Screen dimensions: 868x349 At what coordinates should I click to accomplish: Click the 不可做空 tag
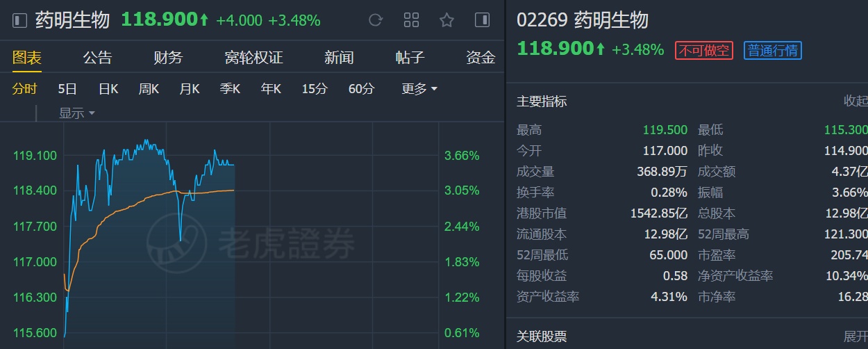click(704, 51)
